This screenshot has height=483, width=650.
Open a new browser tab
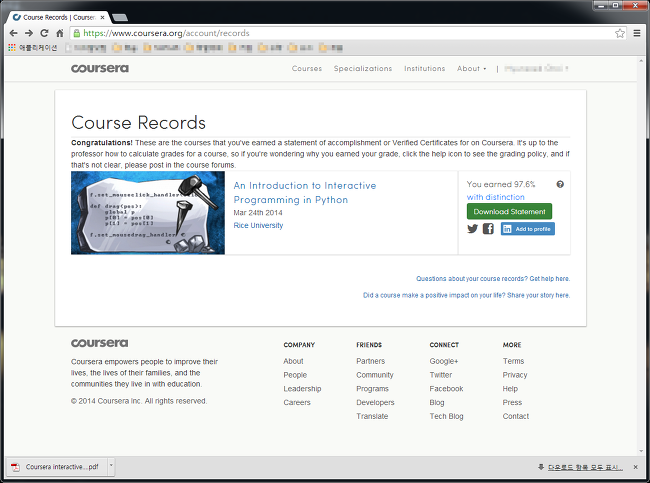pos(120,17)
